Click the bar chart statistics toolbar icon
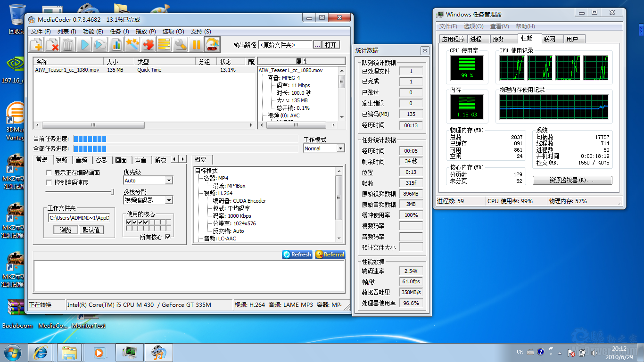 click(x=116, y=45)
